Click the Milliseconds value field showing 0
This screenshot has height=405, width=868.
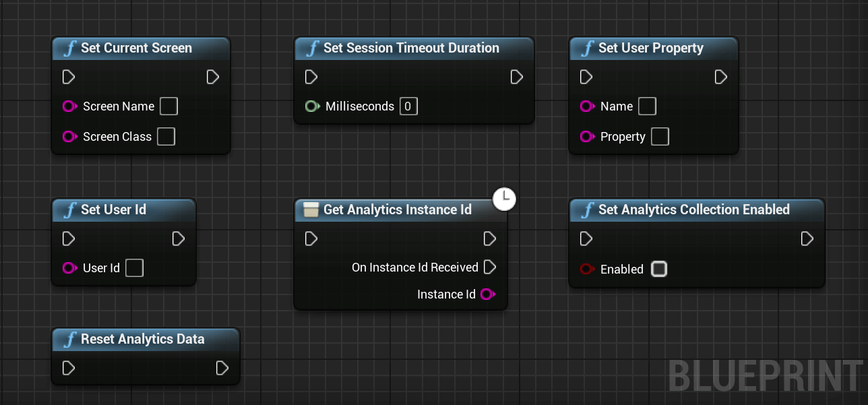[x=408, y=106]
